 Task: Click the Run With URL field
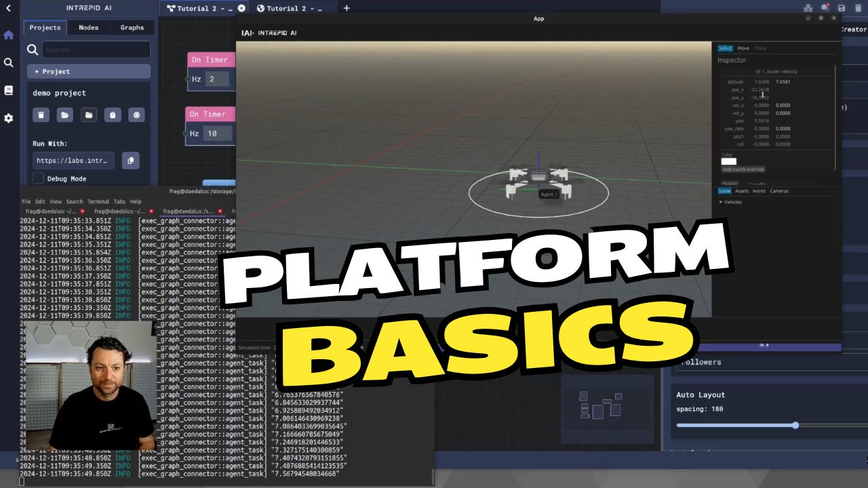pyautogui.click(x=74, y=161)
